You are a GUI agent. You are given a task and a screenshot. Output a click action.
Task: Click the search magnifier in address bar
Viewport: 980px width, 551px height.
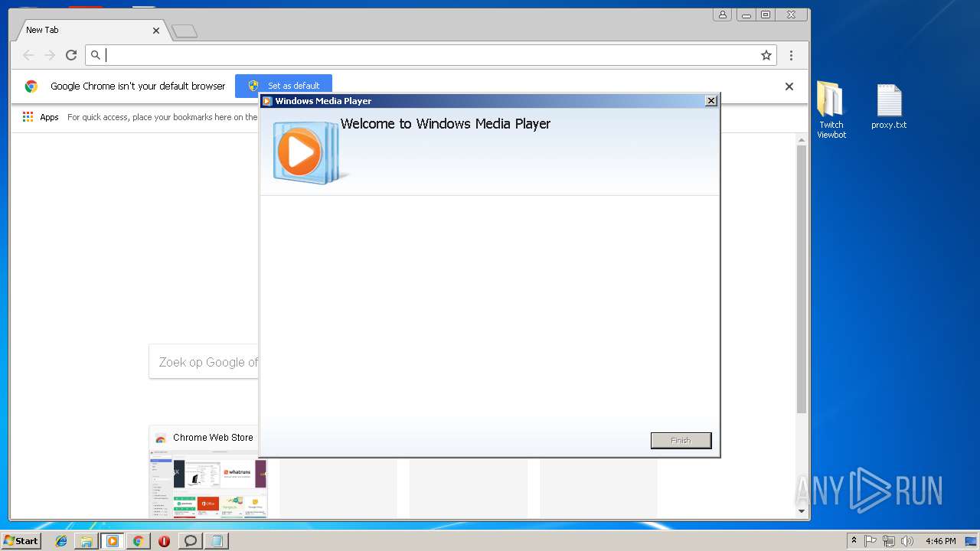[96, 55]
